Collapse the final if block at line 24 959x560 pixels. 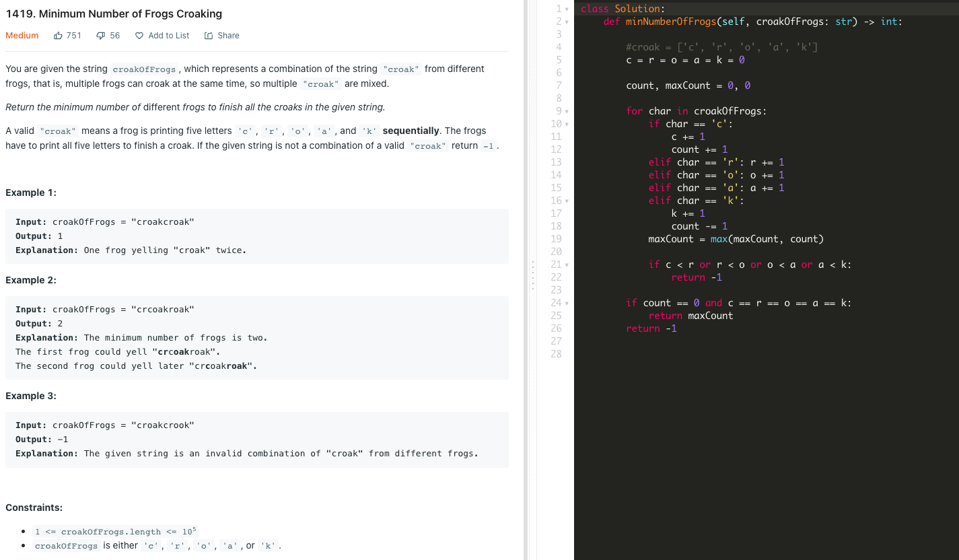pos(567,303)
